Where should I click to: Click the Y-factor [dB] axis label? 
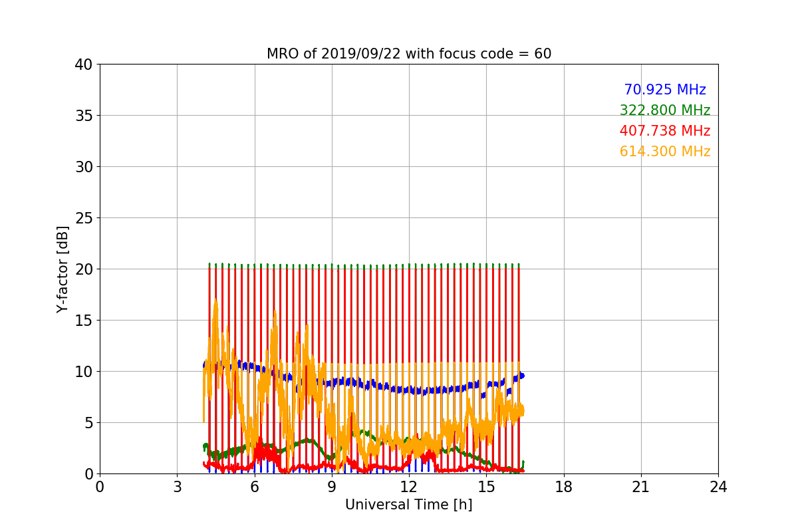[63, 269]
